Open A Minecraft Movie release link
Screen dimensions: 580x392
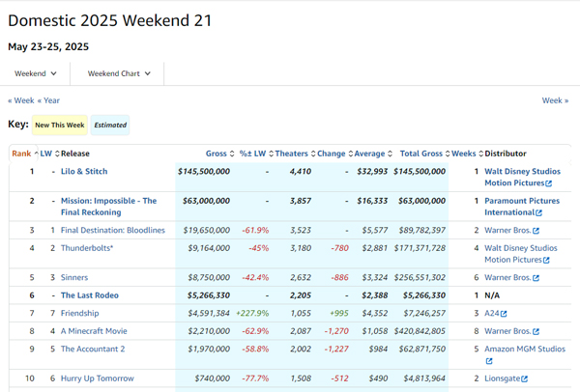point(94,331)
